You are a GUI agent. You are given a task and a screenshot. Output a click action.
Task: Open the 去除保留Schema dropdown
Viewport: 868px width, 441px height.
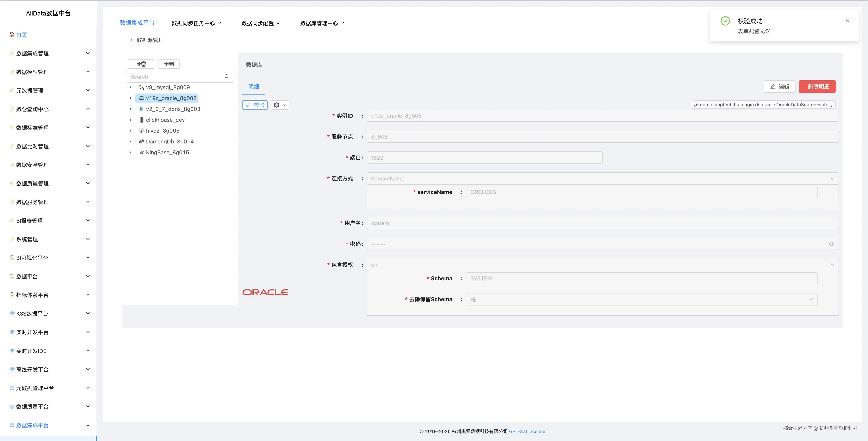coord(811,299)
